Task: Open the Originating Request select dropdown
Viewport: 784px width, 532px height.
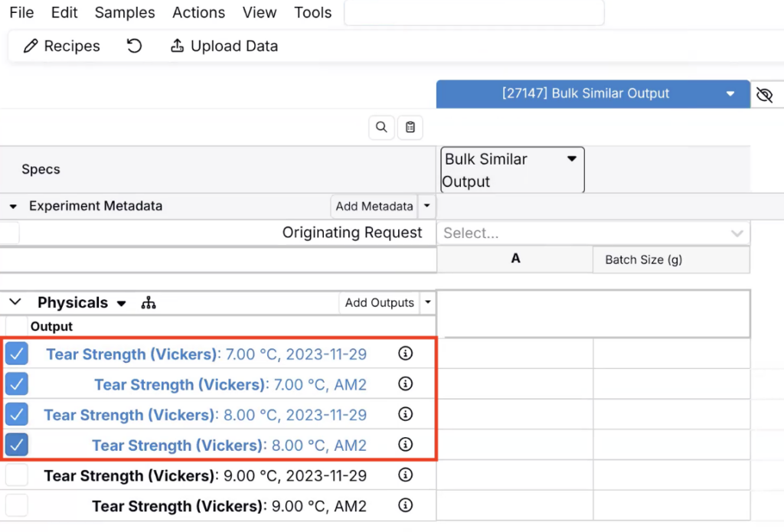Action: point(593,233)
